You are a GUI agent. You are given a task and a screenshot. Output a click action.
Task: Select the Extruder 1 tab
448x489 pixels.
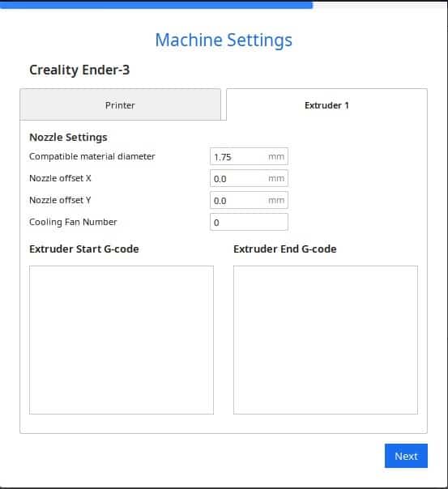click(x=326, y=104)
